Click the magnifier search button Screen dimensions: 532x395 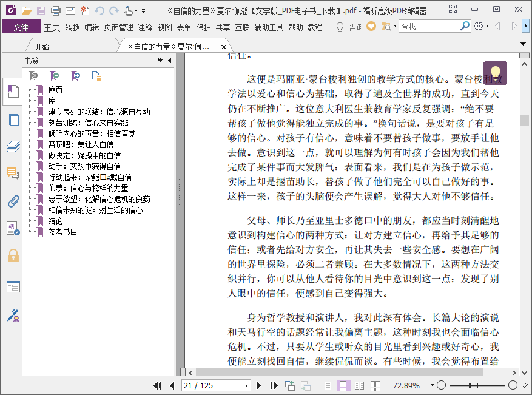point(465,26)
